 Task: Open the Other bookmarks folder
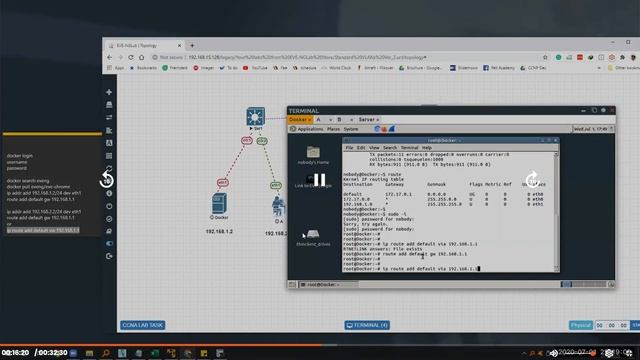[x=623, y=68]
